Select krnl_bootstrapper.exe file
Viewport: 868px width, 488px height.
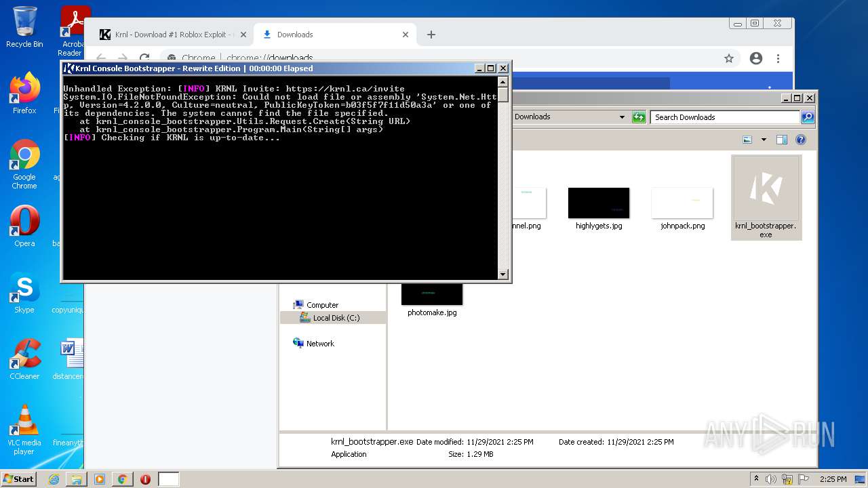766,197
